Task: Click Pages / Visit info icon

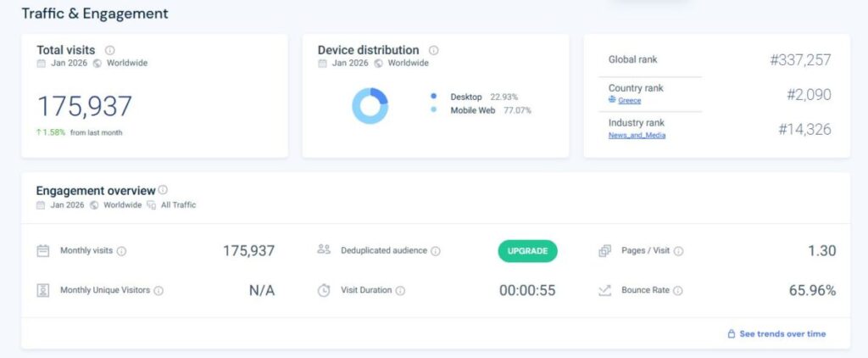Action: (x=678, y=251)
